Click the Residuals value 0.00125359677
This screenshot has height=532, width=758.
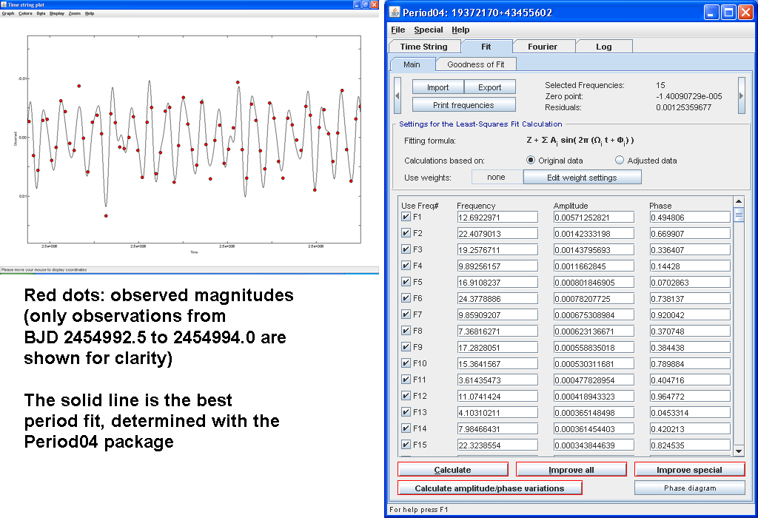point(683,107)
